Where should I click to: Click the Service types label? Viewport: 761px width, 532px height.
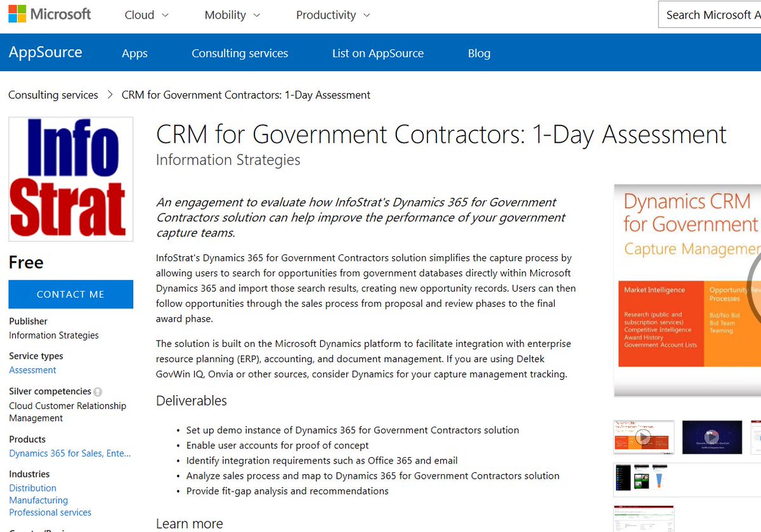click(36, 356)
